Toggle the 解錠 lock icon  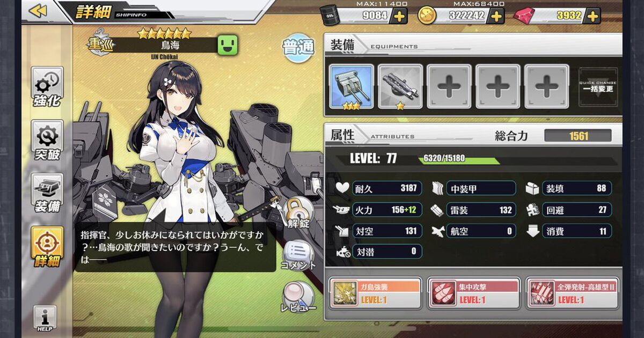tap(297, 212)
